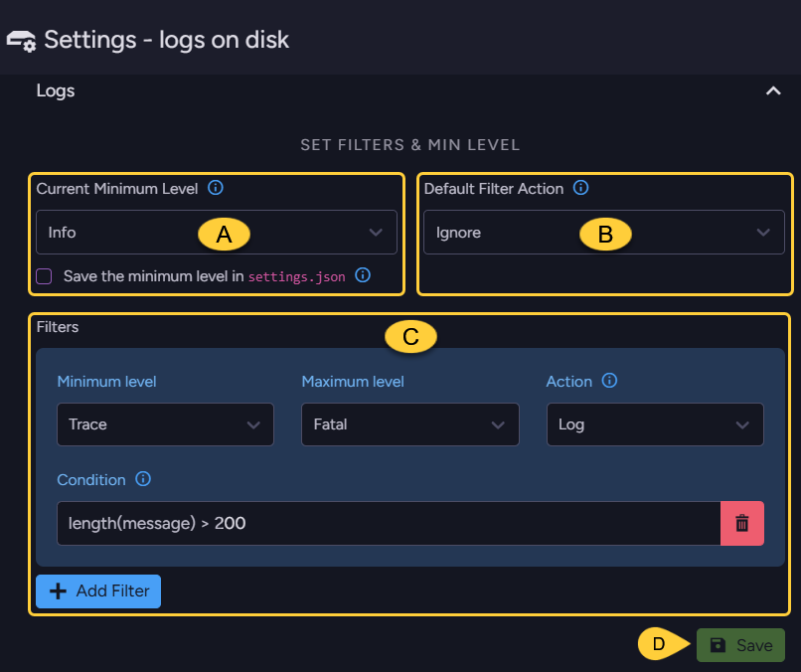Open the Current Minimum Level Info dropdown
This screenshot has width=801, height=672.
tap(217, 232)
